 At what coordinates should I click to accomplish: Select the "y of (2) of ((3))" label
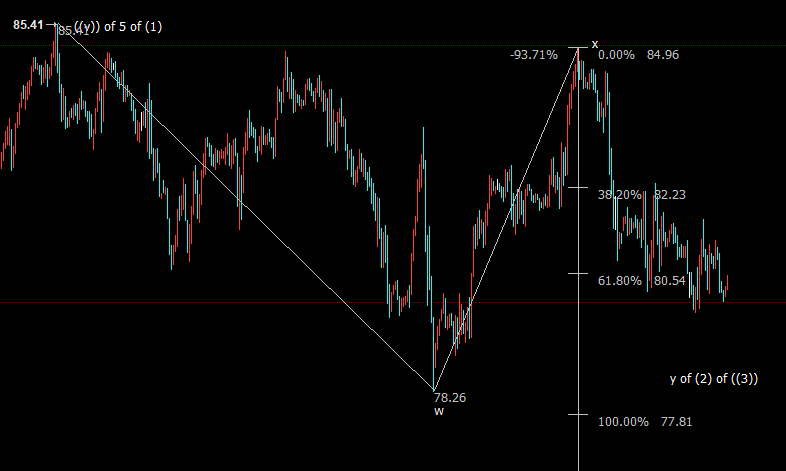pos(713,378)
